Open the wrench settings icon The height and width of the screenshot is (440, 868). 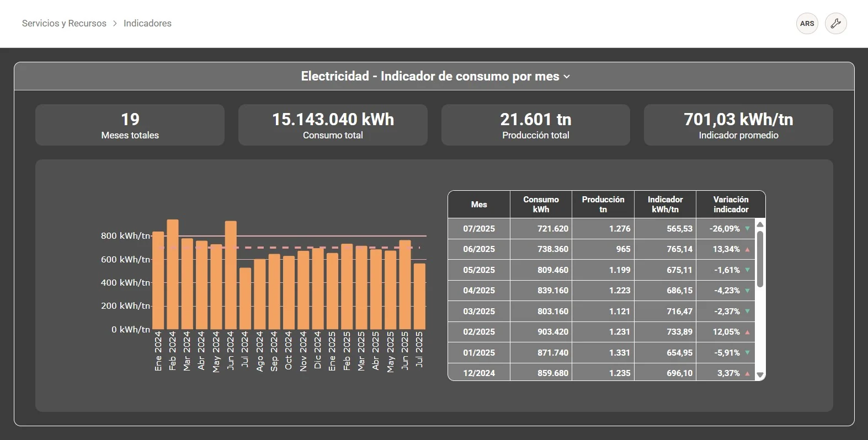tap(835, 24)
